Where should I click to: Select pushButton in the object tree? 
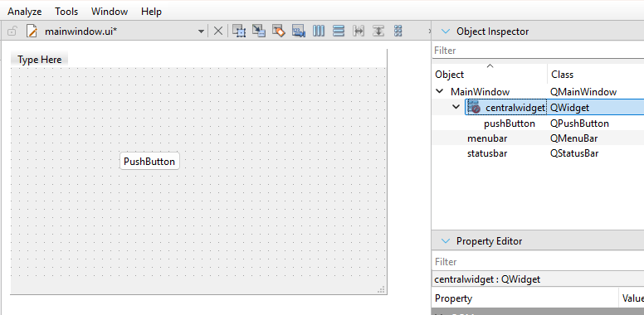pos(510,124)
